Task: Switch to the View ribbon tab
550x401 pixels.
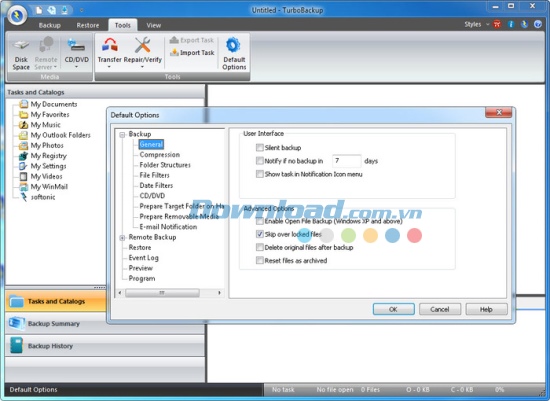Action: [154, 25]
